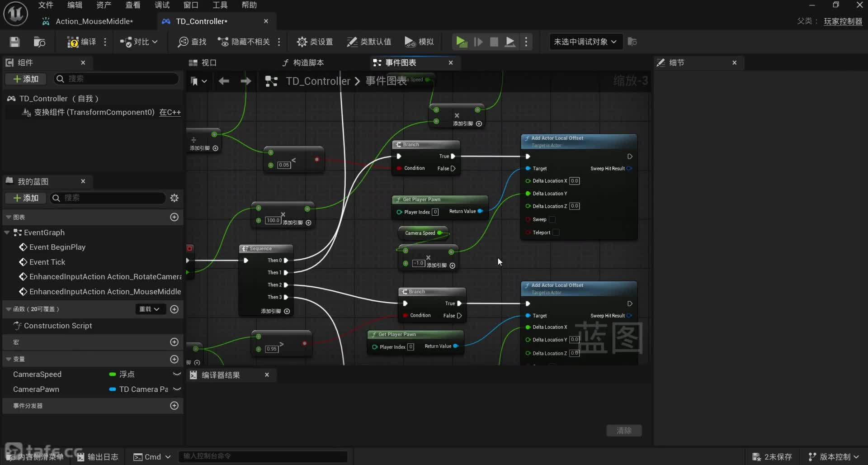Click the Clear (清除) button in compiler results
Viewport: 868px width, 465px height.
click(x=623, y=431)
